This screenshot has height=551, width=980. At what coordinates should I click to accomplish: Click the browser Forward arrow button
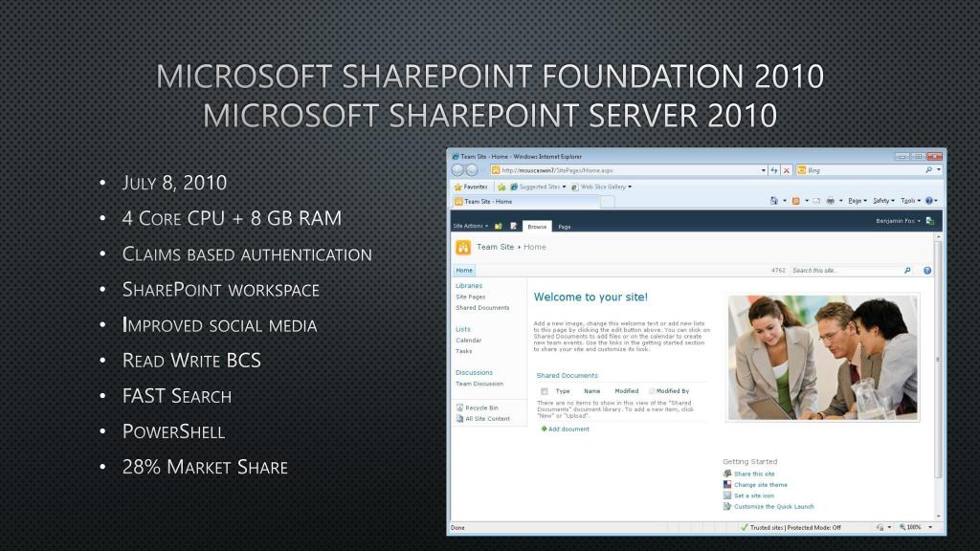point(472,170)
